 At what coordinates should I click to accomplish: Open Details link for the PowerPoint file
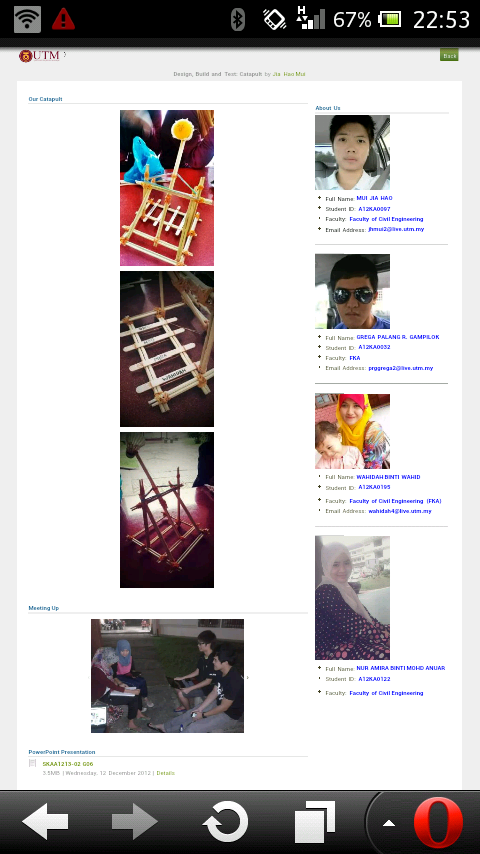(166, 773)
